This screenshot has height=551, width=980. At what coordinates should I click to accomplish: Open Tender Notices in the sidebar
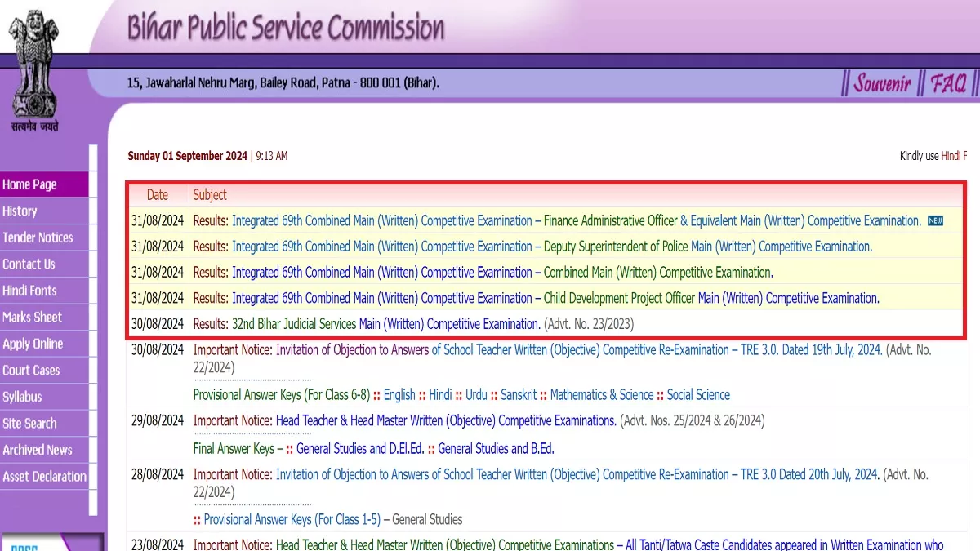[x=44, y=238]
